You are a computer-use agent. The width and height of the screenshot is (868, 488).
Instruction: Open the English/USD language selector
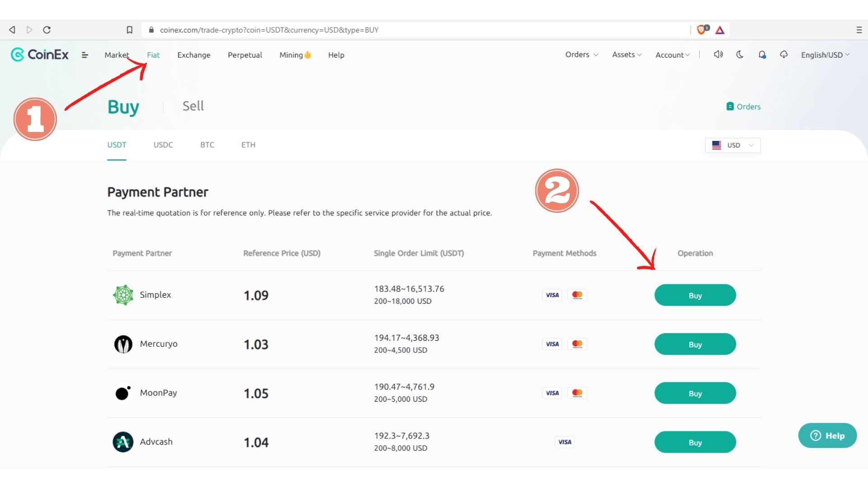pos(826,55)
